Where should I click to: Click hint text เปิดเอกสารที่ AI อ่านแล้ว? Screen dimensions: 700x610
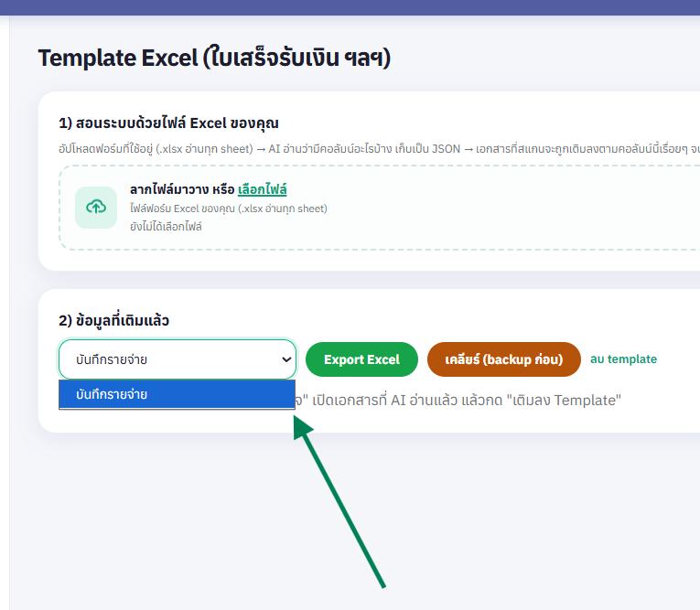384,401
